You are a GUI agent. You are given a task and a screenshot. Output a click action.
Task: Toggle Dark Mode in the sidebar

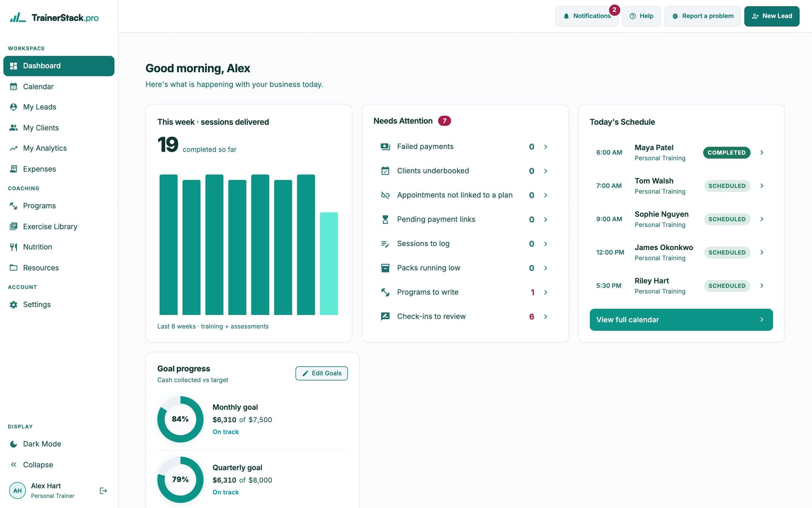[59, 444]
